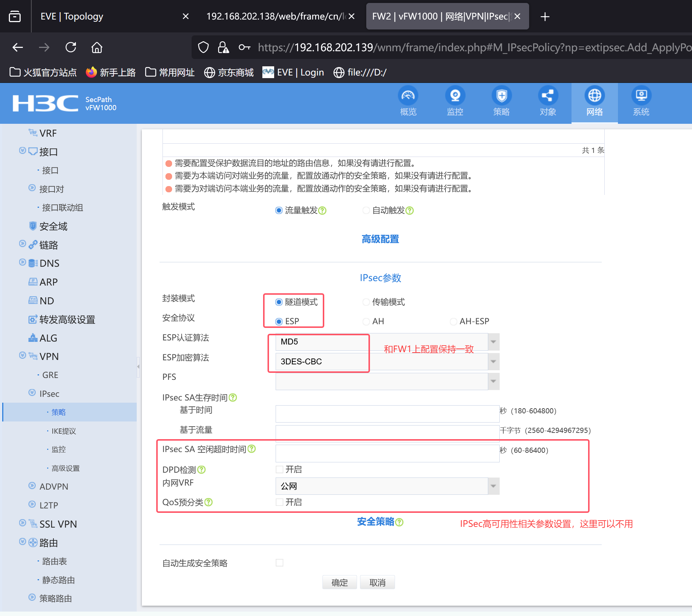Image resolution: width=692 pixels, height=616 pixels.
Task: Open 京东商城 bookmark
Action: pos(229,72)
